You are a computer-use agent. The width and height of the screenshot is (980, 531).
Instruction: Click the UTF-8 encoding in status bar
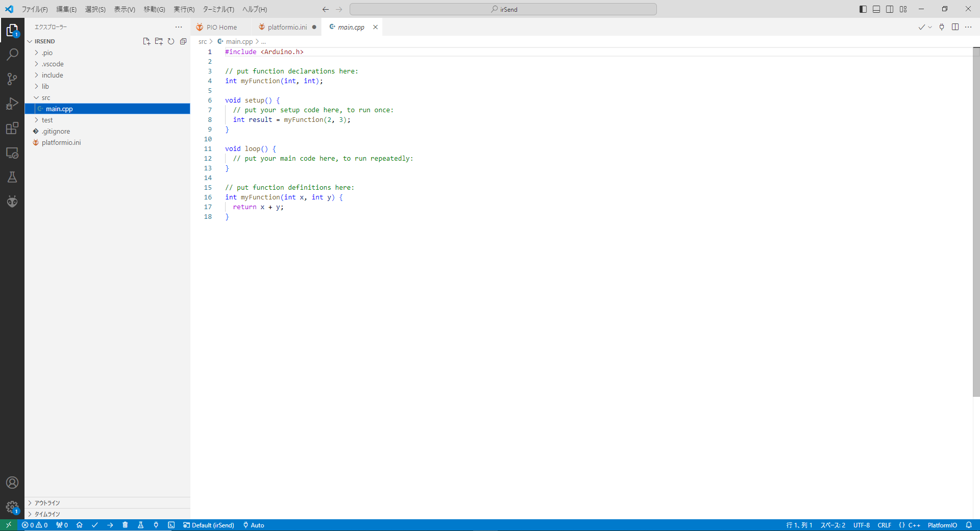[x=861, y=525]
